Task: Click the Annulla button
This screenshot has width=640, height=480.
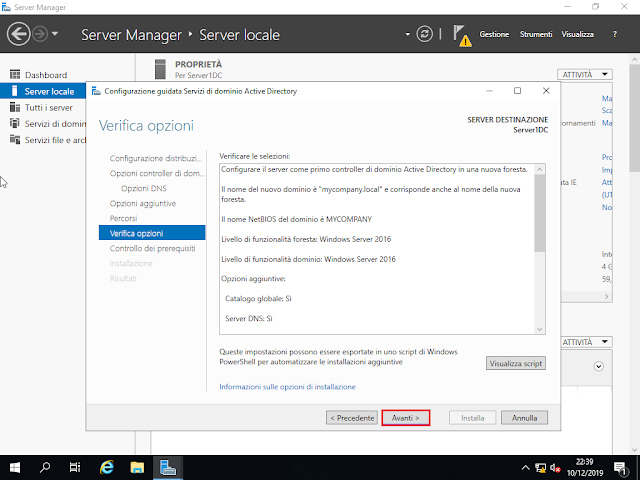Action: 524,418
